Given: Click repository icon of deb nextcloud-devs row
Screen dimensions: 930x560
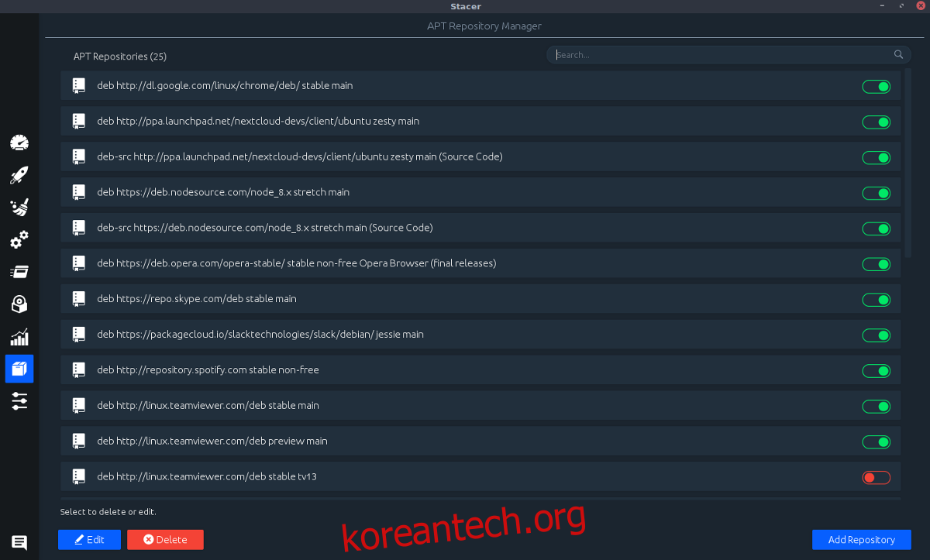Looking at the screenshot, I should [x=78, y=122].
